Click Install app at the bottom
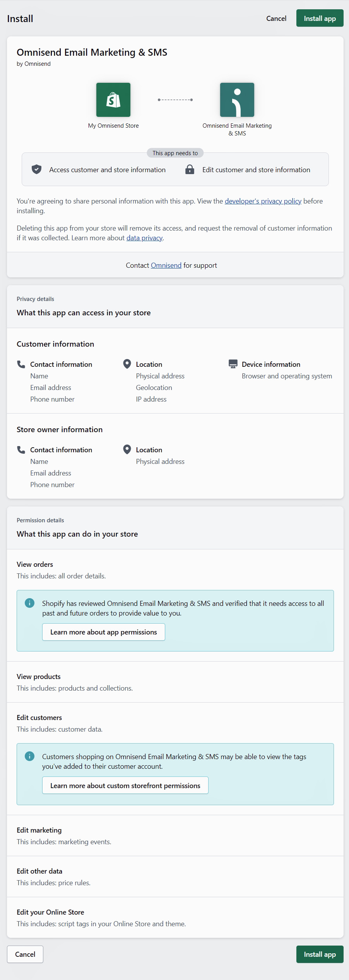This screenshot has width=349, height=980. pos(320,954)
